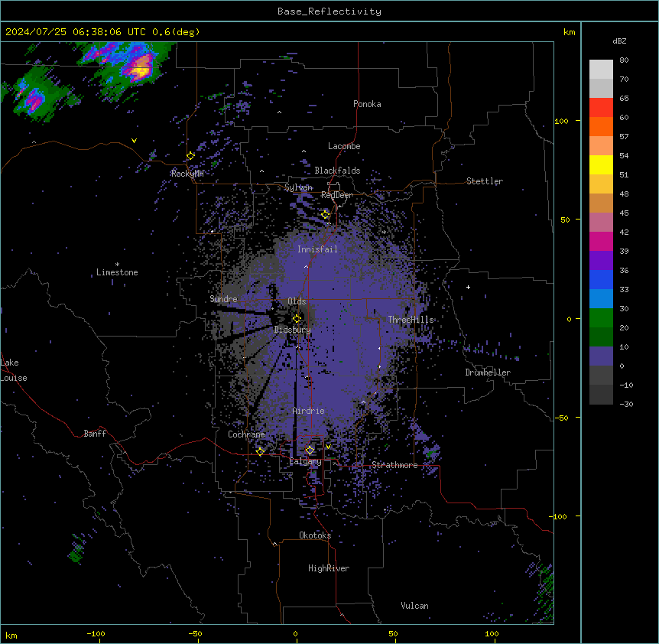659x644 pixels.
Task: Click the ThreeHills label
Action: (x=411, y=320)
